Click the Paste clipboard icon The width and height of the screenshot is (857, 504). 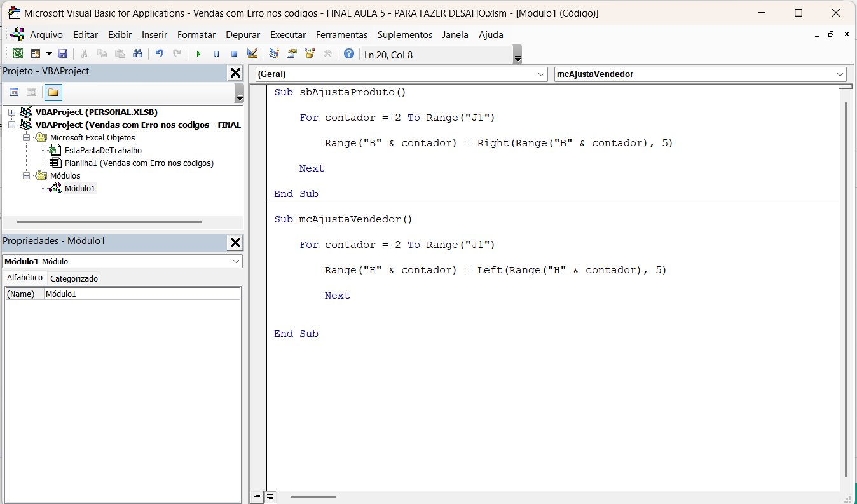click(x=120, y=54)
